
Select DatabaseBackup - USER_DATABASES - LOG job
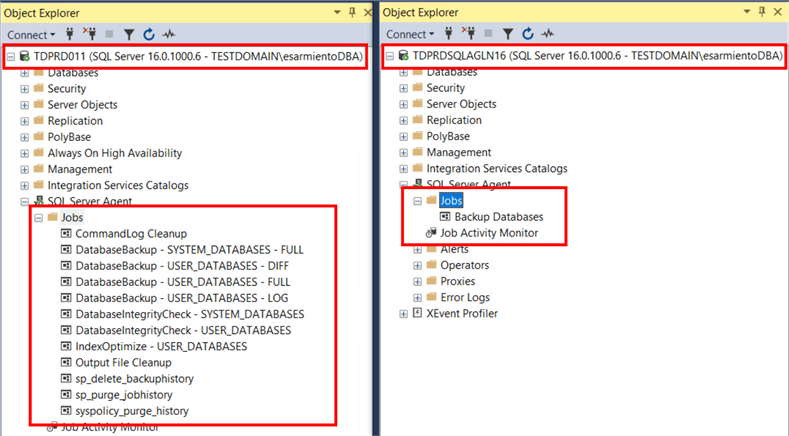pyautogui.click(x=182, y=298)
